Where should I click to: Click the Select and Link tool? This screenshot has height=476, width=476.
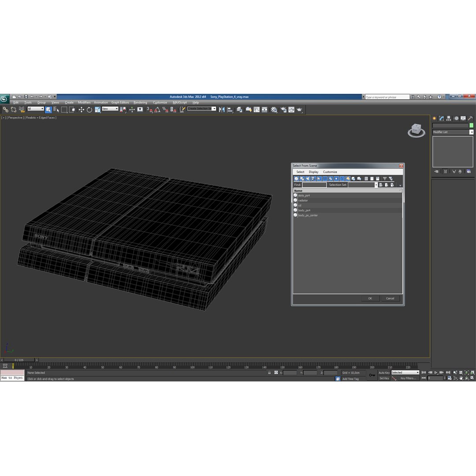click(5, 110)
